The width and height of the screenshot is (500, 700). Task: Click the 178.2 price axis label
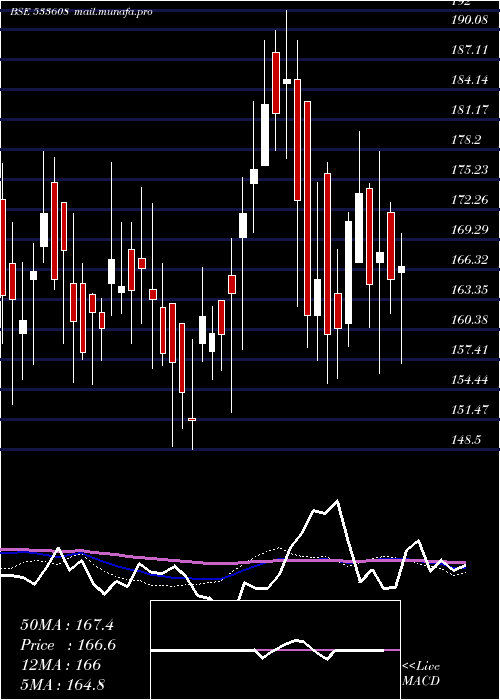pyautogui.click(x=466, y=140)
